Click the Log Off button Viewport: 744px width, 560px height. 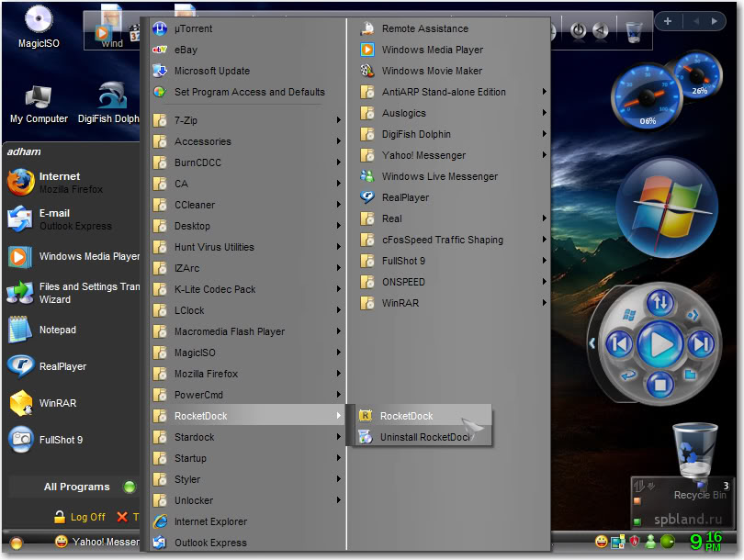pyautogui.click(x=80, y=517)
